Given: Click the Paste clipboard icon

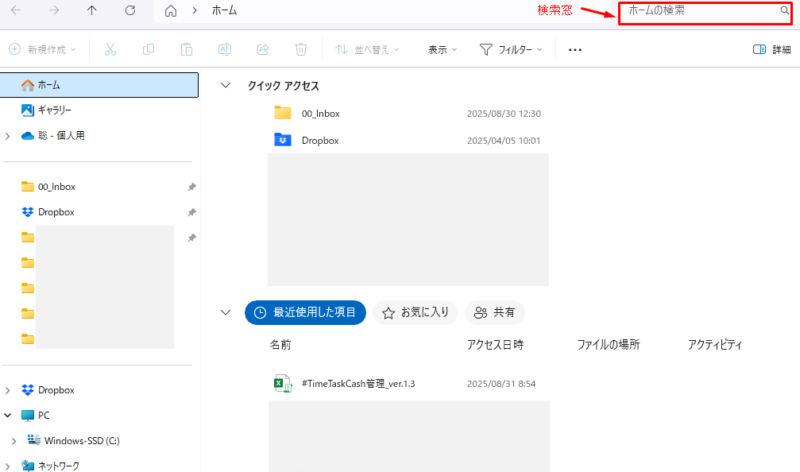Looking at the screenshot, I should click(186, 49).
